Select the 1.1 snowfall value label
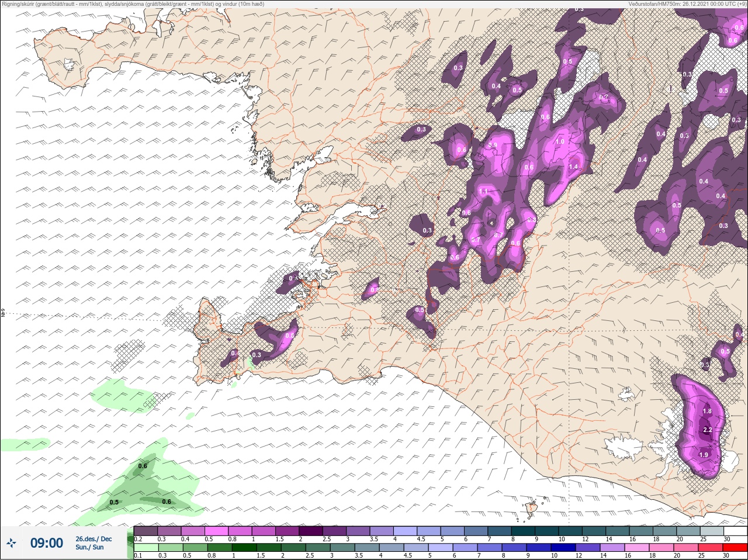The image size is (748, 560). click(x=484, y=191)
